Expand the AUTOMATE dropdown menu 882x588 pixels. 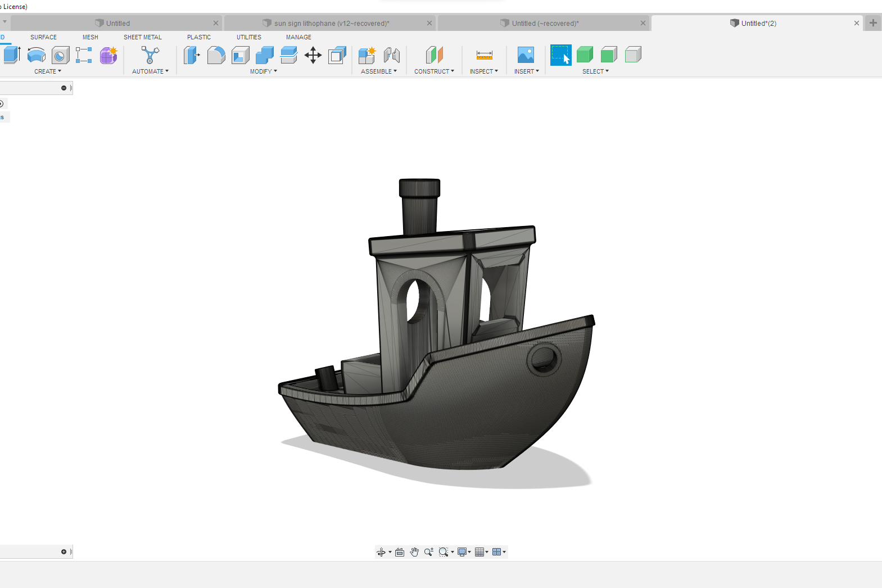pos(150,71)
